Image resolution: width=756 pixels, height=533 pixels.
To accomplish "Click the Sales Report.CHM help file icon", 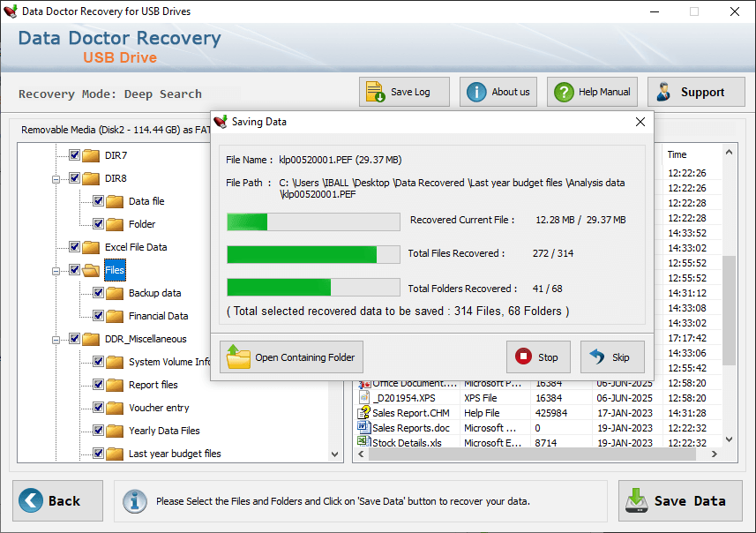I will tap(363, 412).
